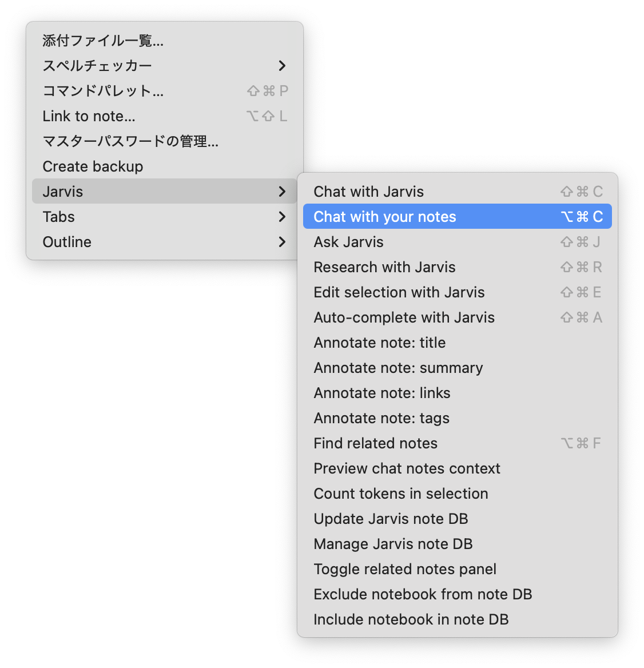The width and height of the screenshot is (644, 668).
Task: Run Auto-complete with Jarvis
Action: coord(404,317)
